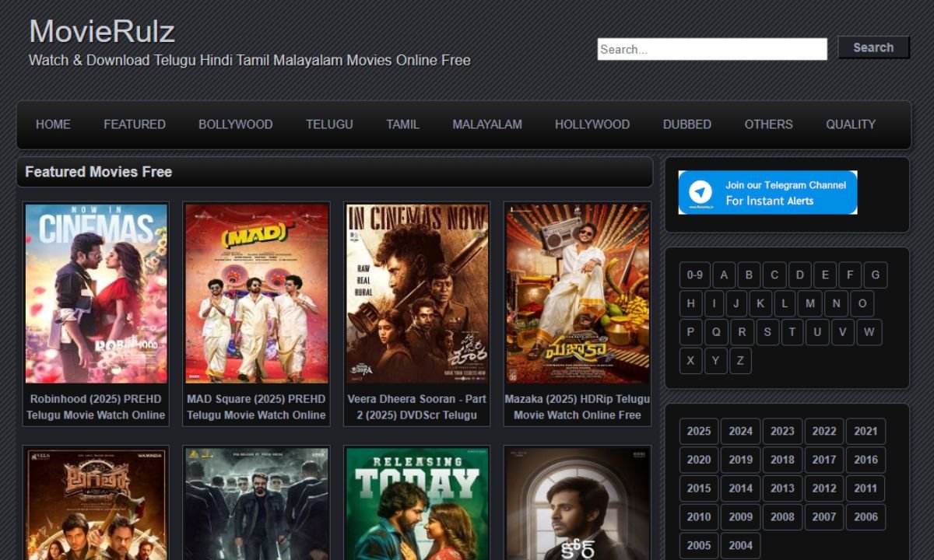Filter movies by letter M
Viewport: 934px width, 560px height.
tap(810, 304)
